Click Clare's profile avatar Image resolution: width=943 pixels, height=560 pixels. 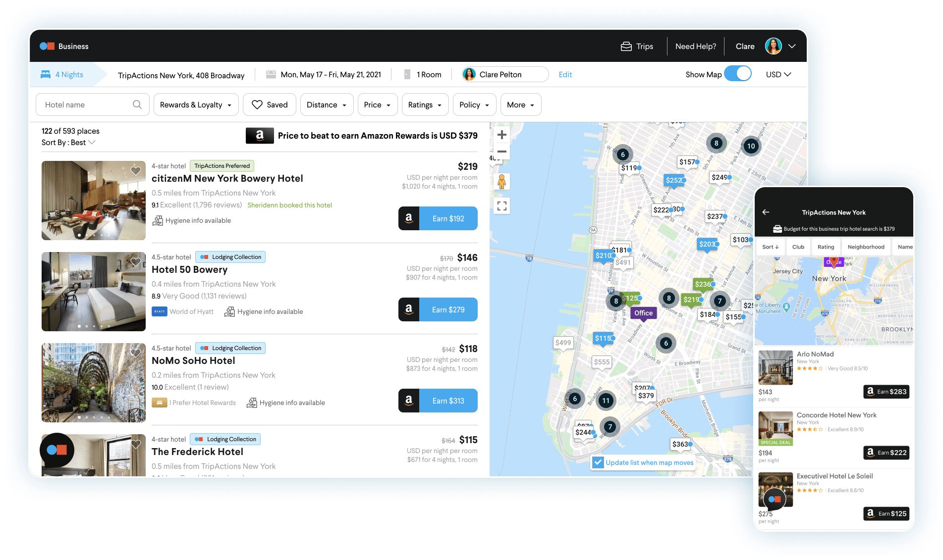(x=773, y=46)
